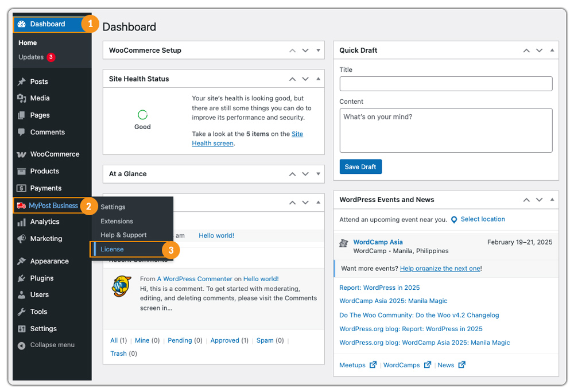Open A WordPress Commenter author link
Viewport: 574px width, 392px height.
pyautogui.click(x=195, y=279)
